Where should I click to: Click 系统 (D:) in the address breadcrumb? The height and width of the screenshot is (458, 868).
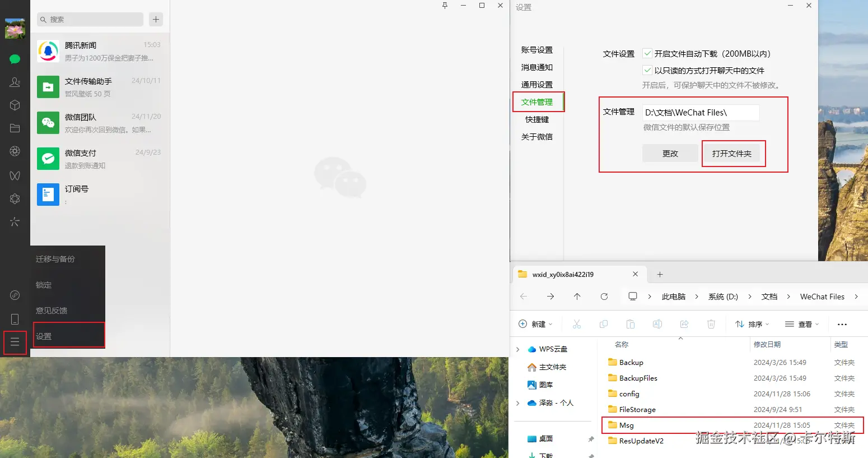[x=723, y=297]
